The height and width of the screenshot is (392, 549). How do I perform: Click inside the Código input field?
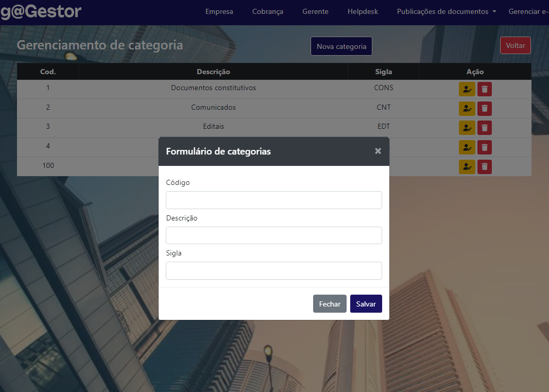[x=273, y=200]
